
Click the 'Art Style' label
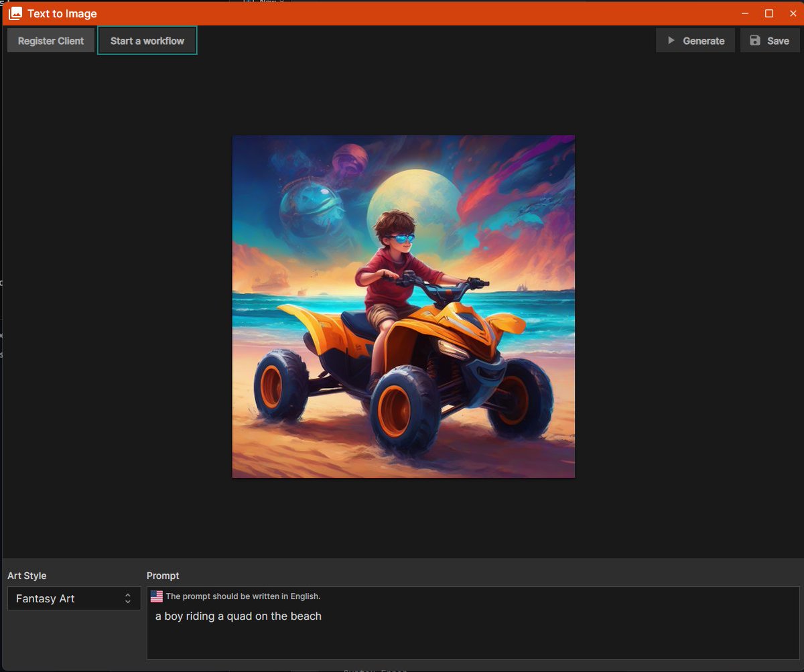(27, 576)
